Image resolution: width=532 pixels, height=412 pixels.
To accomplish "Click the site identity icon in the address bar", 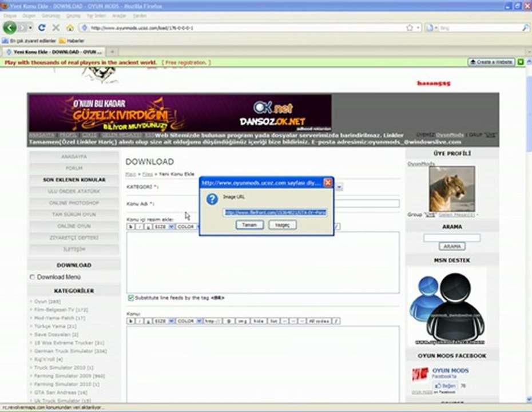I will [85, 28].
